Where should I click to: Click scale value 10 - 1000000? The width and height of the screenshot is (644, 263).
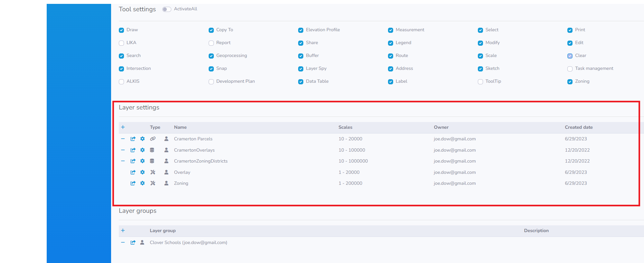click(x=353, y=161)
